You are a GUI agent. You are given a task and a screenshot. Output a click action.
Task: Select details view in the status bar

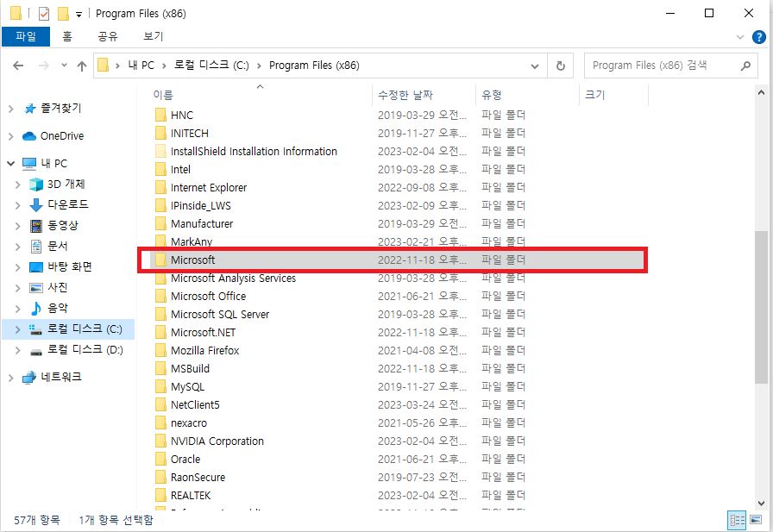738,518
